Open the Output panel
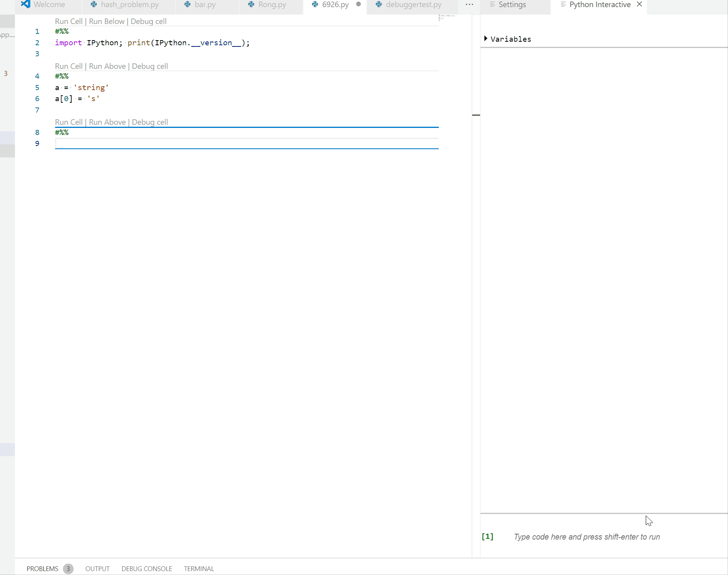The height and width of the screenshot is (575, 728). tap(97, 569)
